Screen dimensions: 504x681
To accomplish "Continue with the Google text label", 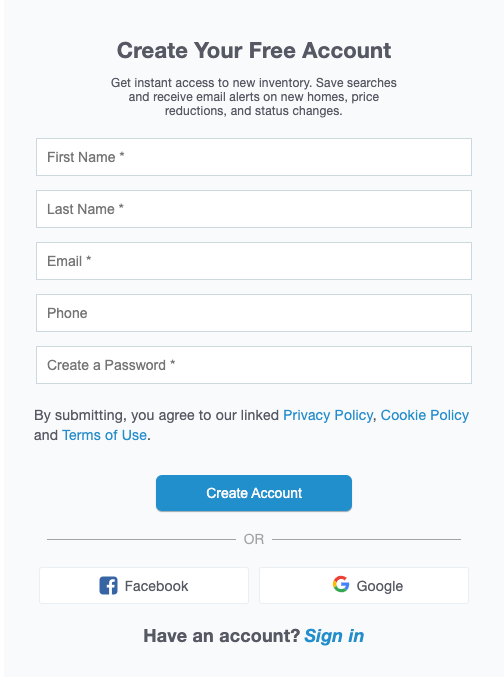I will click(x=380, y=586).
